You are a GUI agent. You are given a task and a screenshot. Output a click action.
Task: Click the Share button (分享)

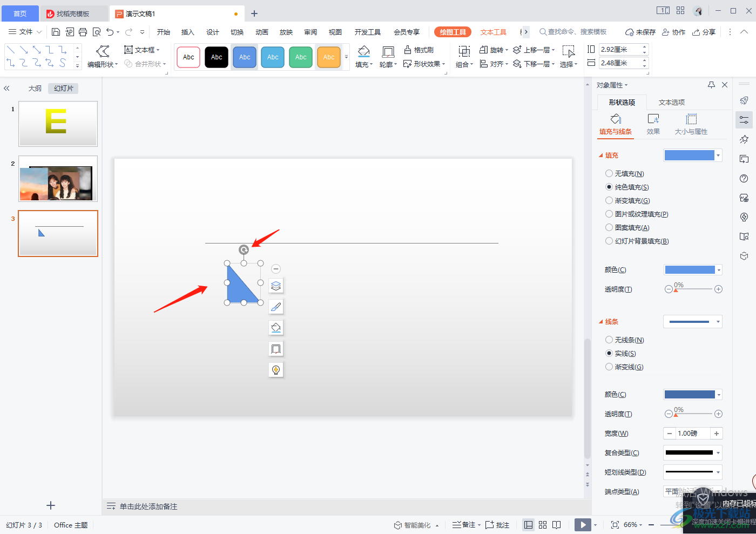pos(704,32)
